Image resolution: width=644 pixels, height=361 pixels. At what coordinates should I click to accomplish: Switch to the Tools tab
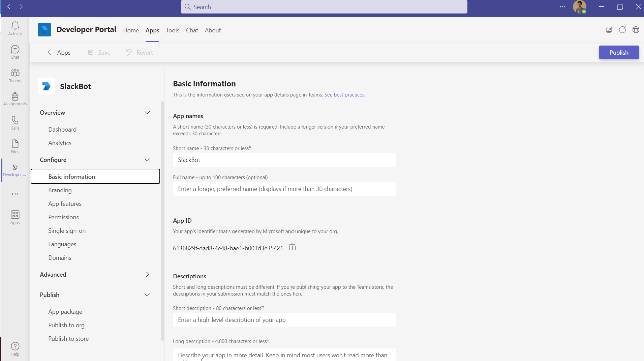coord(173,30)
